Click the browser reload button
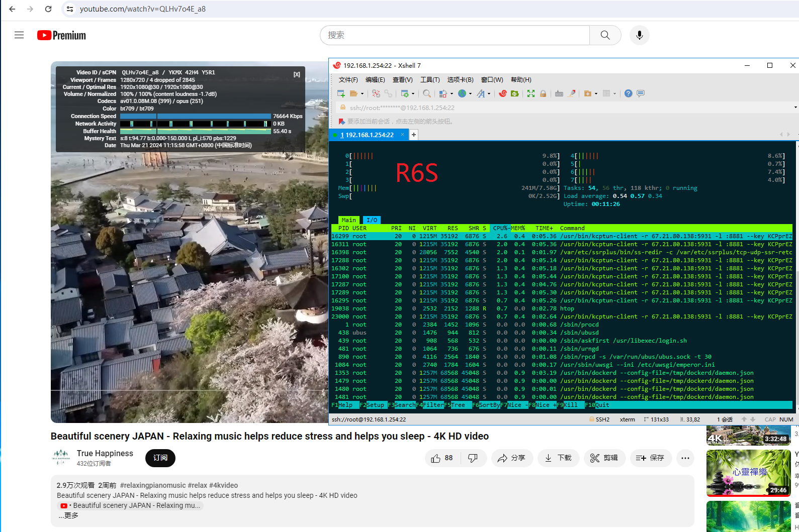This screenshot has width=799, height=532. point(48,9)
